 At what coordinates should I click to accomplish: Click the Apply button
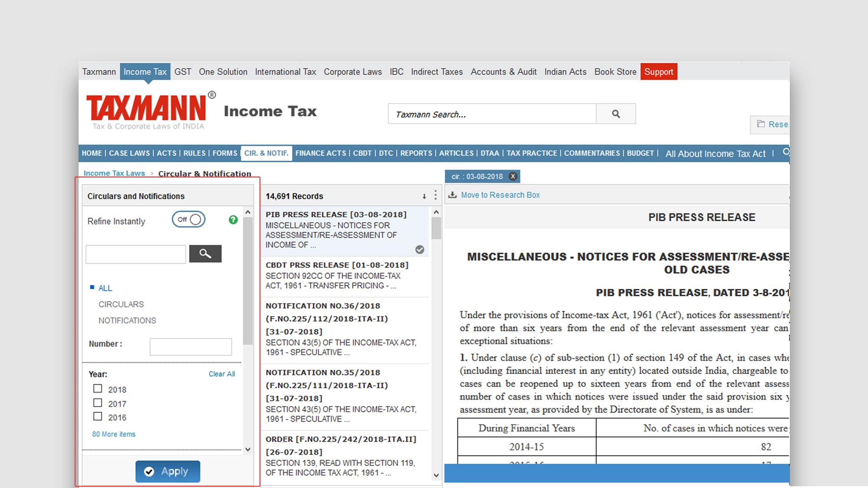(168, 472)
